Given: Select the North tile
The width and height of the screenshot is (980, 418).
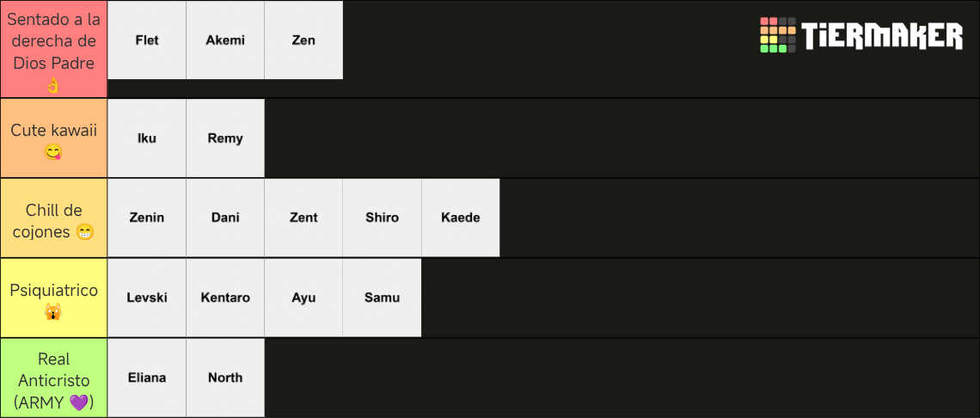Looking at the screenshot, I should [225, 378].
